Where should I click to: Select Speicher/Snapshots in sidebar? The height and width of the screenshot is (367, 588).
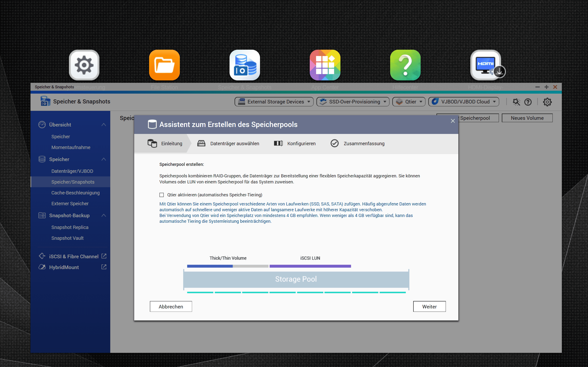(70, 182)
